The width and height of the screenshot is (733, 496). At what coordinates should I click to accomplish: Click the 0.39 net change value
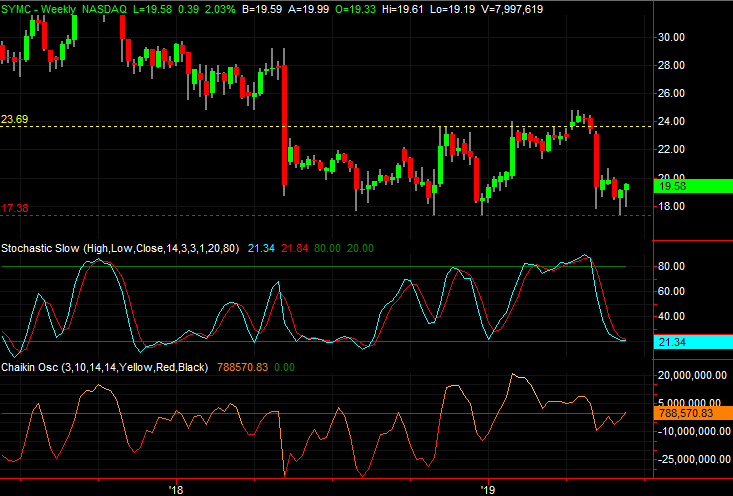point(188,9)
